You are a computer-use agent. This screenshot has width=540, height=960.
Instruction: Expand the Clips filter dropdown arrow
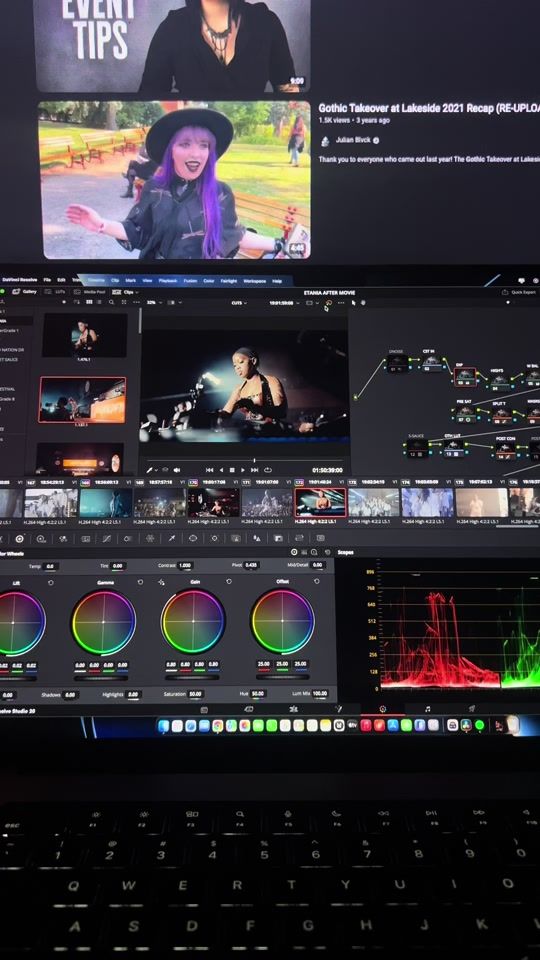[x=137, y=293]
